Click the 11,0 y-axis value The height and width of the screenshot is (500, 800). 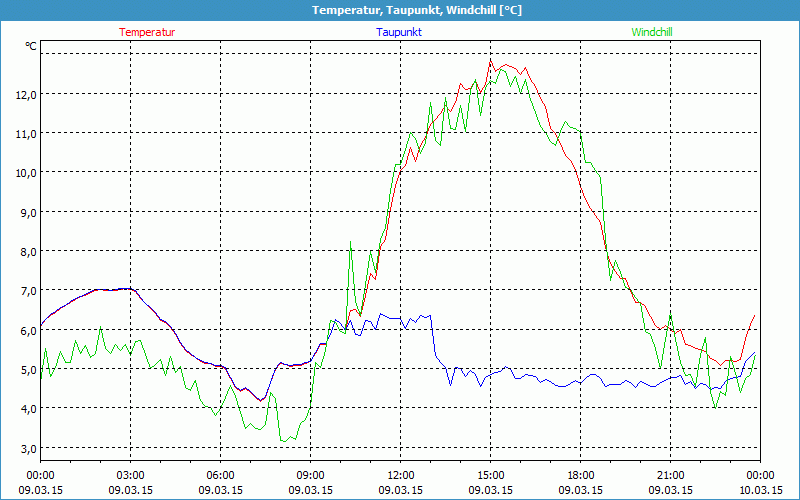(26, 134)
